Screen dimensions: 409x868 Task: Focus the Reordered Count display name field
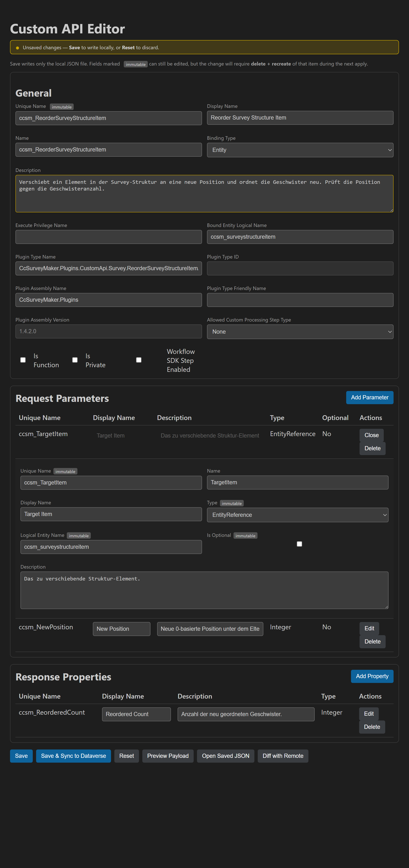(x=136, y=714)
